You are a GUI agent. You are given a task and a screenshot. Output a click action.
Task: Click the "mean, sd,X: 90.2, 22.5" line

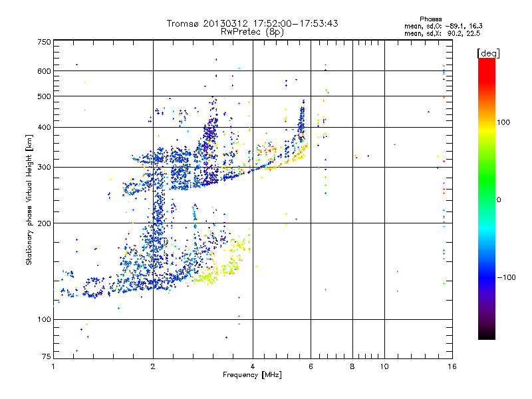[442, 33]
